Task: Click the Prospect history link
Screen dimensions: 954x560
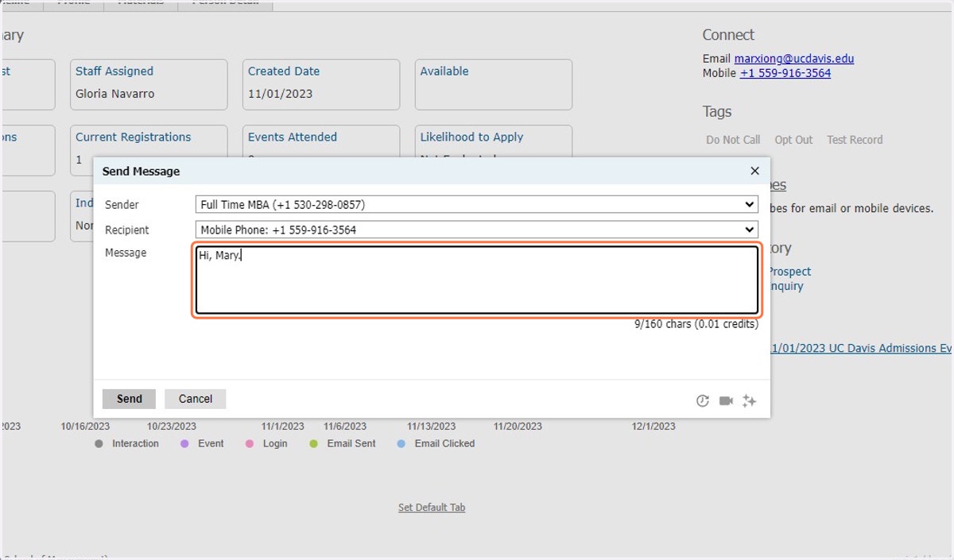Action: pyautogui.click(x=789, y=272)
